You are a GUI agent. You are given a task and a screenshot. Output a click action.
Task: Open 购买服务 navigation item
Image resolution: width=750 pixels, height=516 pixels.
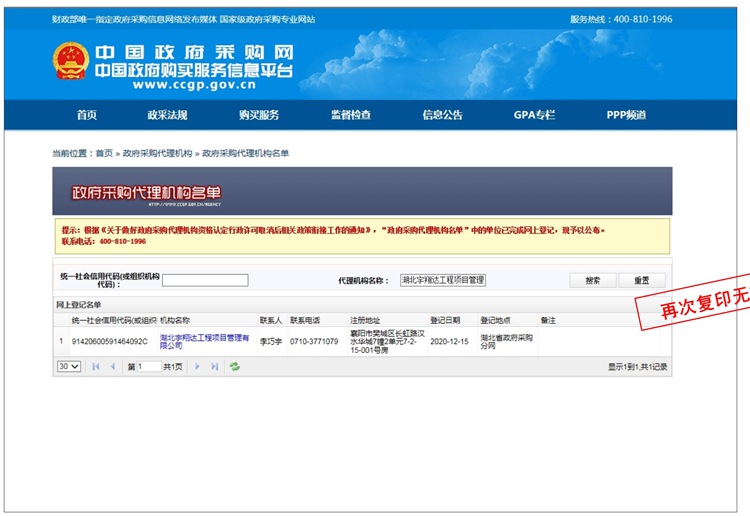pyautogui.click(x=259, y=115)
